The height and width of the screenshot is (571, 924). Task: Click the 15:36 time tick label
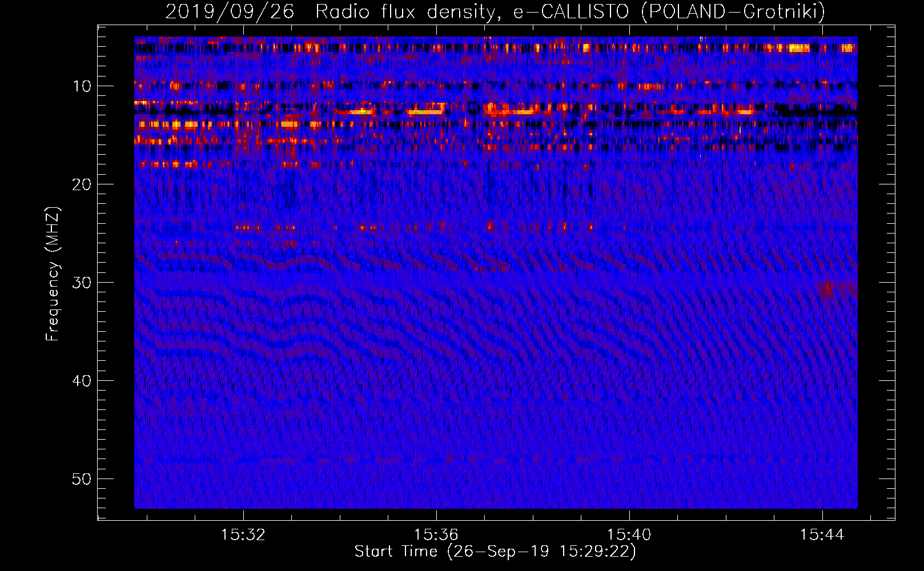click(436, 535)
